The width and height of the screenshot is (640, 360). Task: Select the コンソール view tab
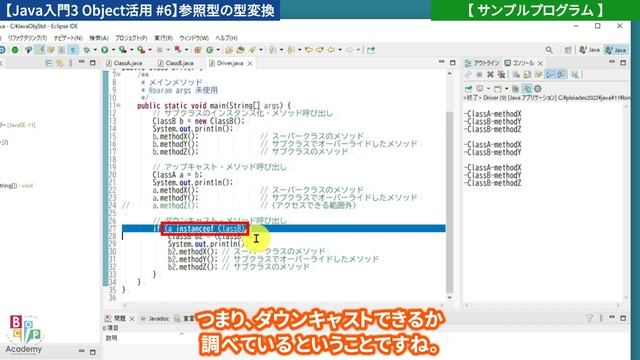(519, 63)
